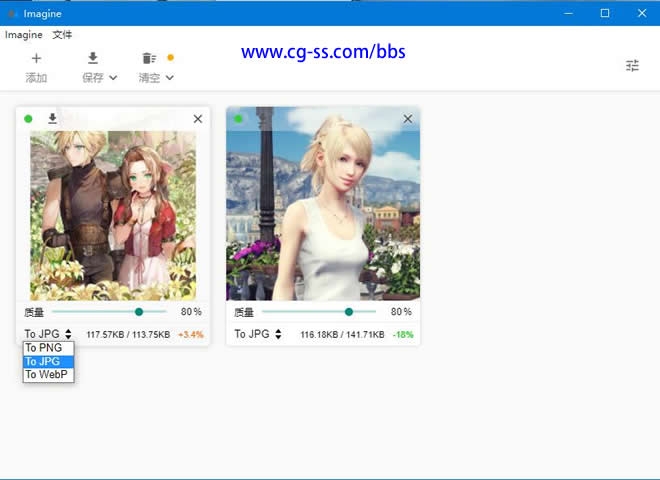Screen dimensions: 660x480
Task: Expand the clear options chevron
Action: [x=169, y=78]
